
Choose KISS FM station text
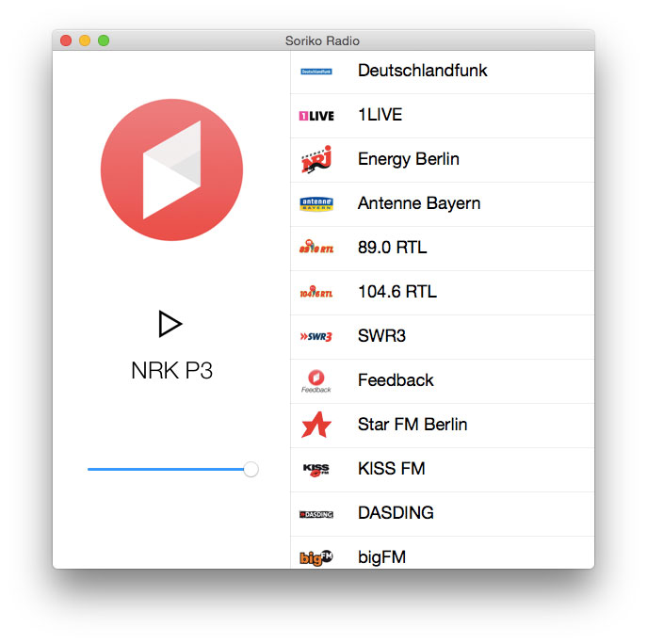[x=392, y=469]
